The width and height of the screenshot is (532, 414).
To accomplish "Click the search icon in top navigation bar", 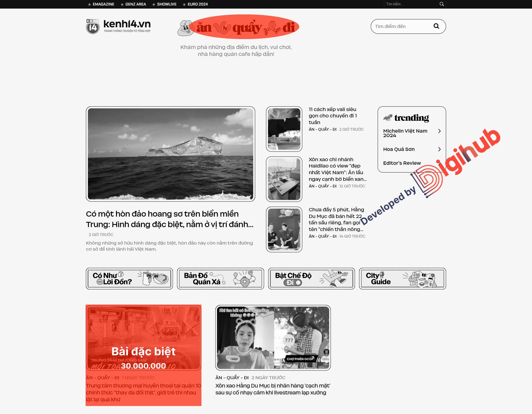I will click(441, 4).
